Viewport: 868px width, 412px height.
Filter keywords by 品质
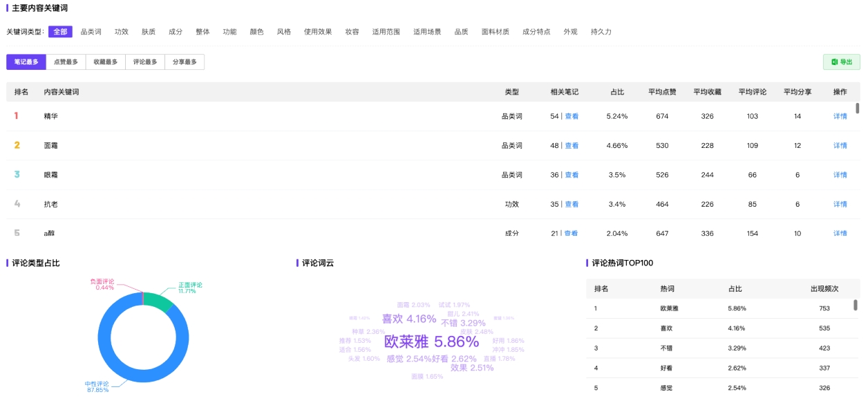click(461, 32)
